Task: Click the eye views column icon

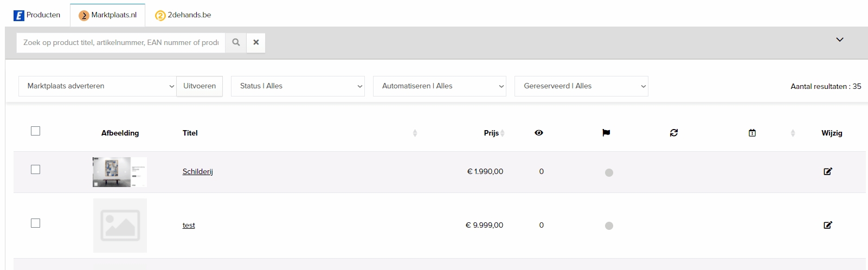Action: point(538,133)
